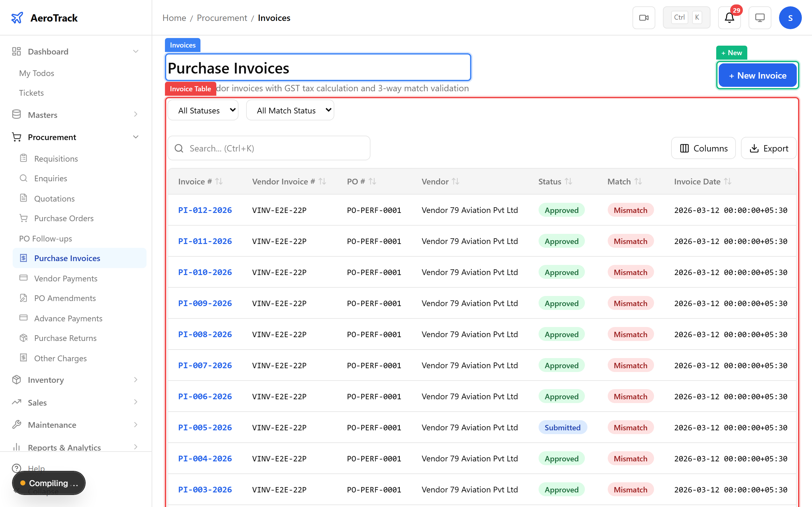This screenshot has width=812, height=507.
Task: Open the video meeting icon in the header
Action: tap(644, 17)
